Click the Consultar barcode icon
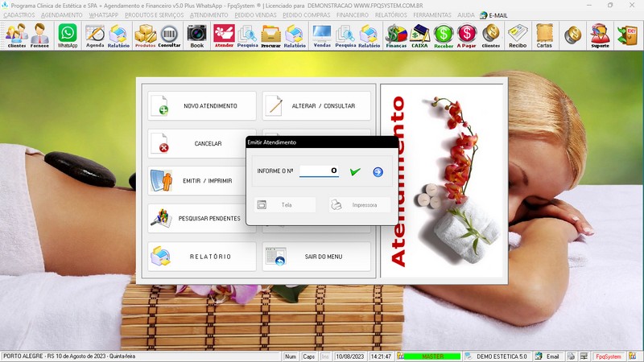This screenshot has width=644, height=362. tap(169, 35)
